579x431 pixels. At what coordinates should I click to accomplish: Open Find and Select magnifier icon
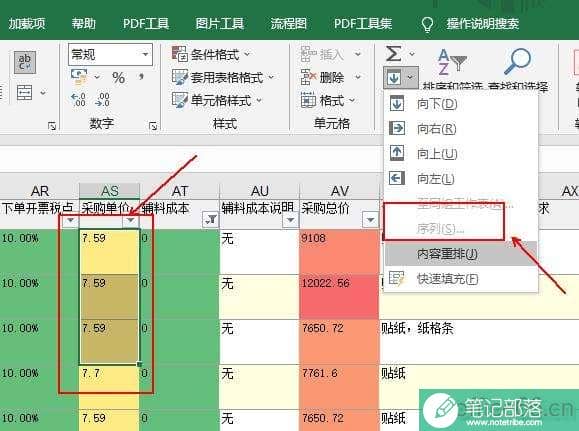pyautogui.click(x=517, y=61)
